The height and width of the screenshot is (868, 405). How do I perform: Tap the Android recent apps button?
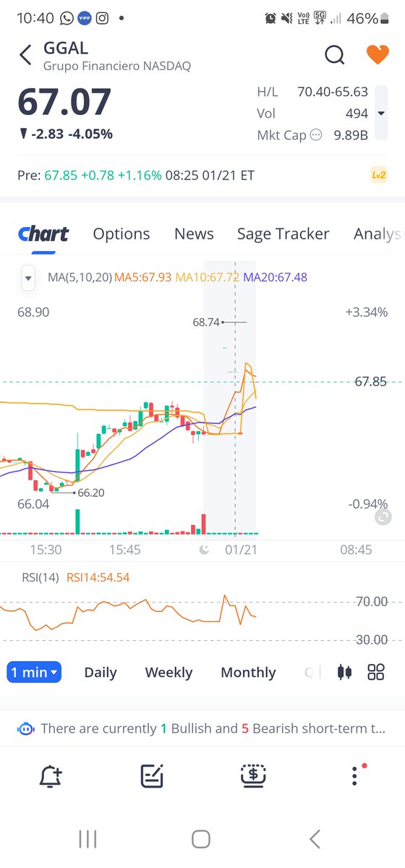coord(88,839)
